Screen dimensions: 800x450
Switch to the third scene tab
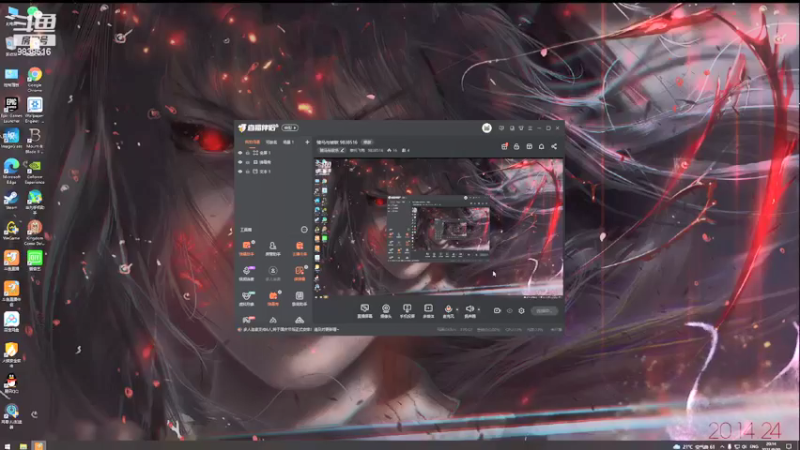(x=288, y=142)
